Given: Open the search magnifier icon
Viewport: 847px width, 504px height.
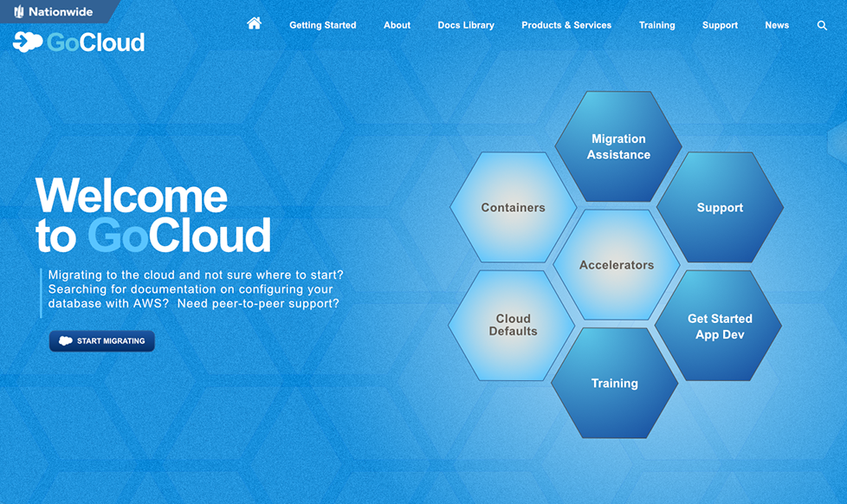Looking at the screenshot, I should pyautogui.click(x=822, y=25).
